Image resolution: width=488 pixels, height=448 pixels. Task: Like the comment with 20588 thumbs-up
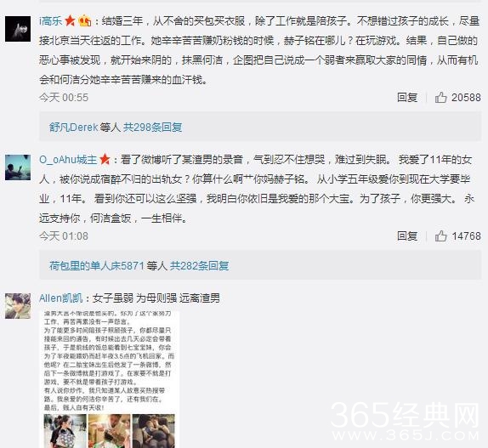tap(440, 98)
